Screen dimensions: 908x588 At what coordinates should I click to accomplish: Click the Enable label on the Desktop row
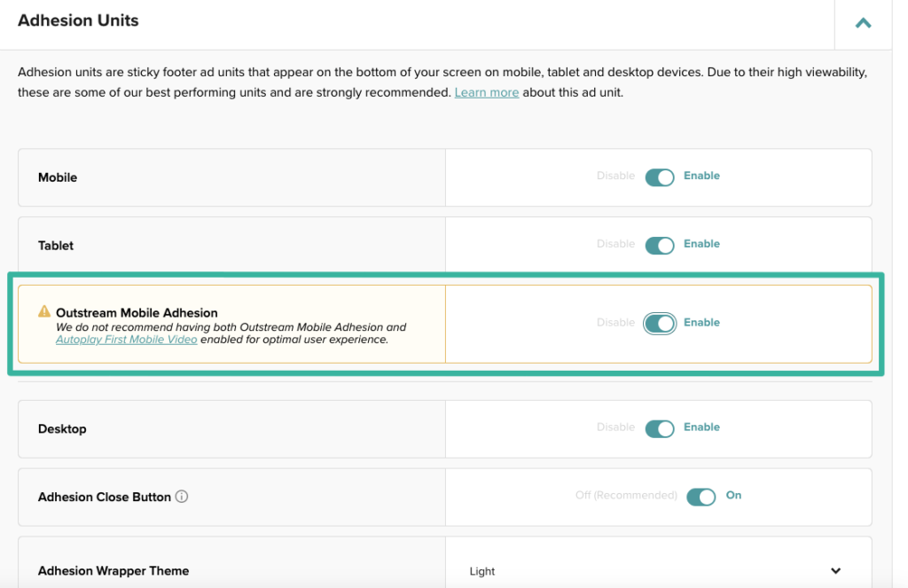point(701,427)
